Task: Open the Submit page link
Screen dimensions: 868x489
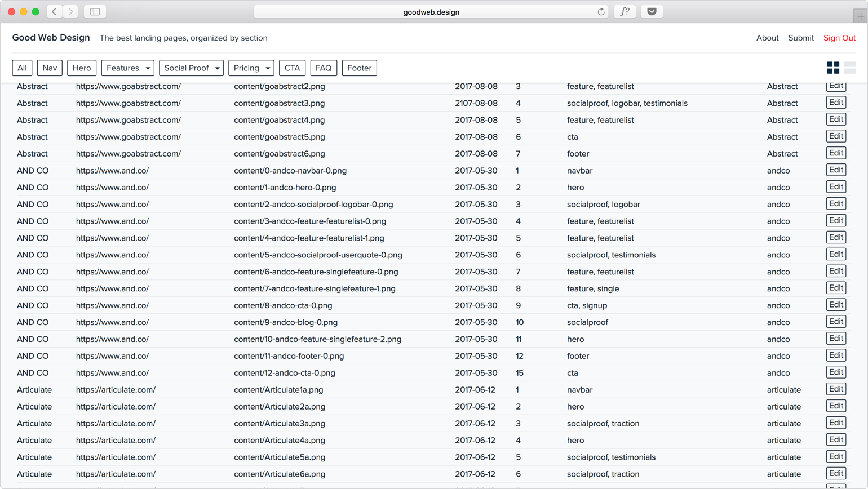Action: coord(801,38)
